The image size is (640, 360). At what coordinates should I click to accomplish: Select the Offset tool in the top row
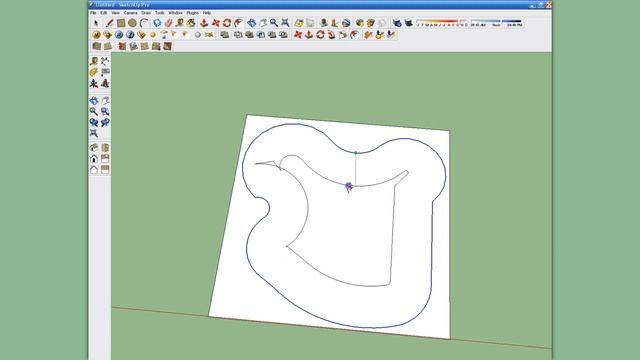[x=238, y=23]
